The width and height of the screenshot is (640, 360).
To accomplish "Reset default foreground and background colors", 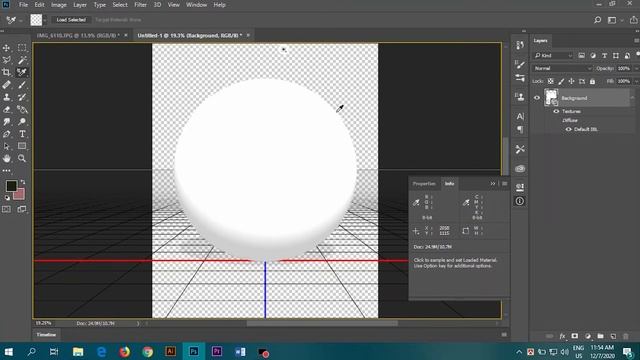I will [x=7, y=198].
